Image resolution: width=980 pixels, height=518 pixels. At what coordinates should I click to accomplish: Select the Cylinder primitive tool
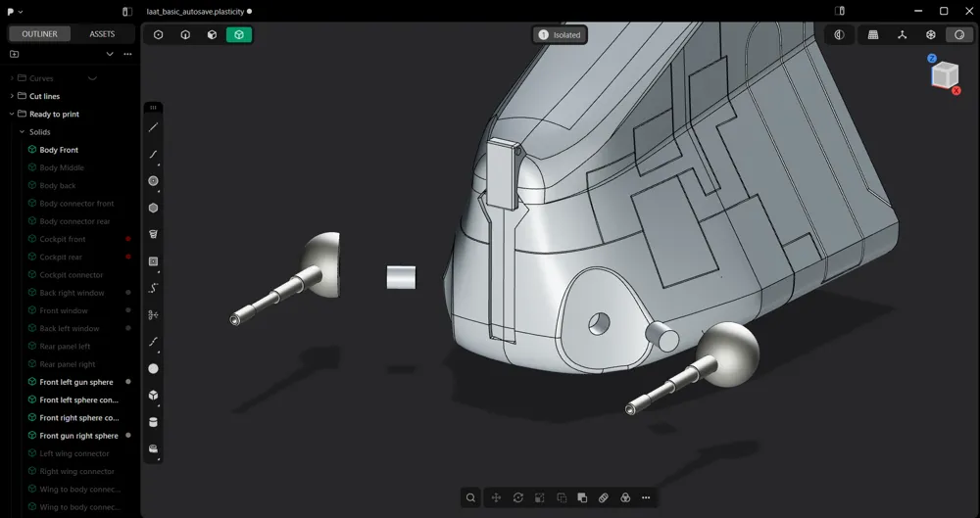tap(153, 422)
